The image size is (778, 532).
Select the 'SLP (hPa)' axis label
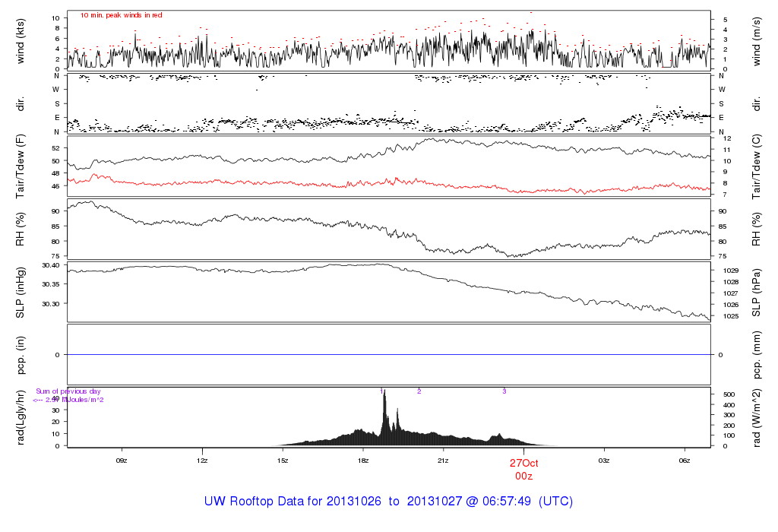(756, 293)
